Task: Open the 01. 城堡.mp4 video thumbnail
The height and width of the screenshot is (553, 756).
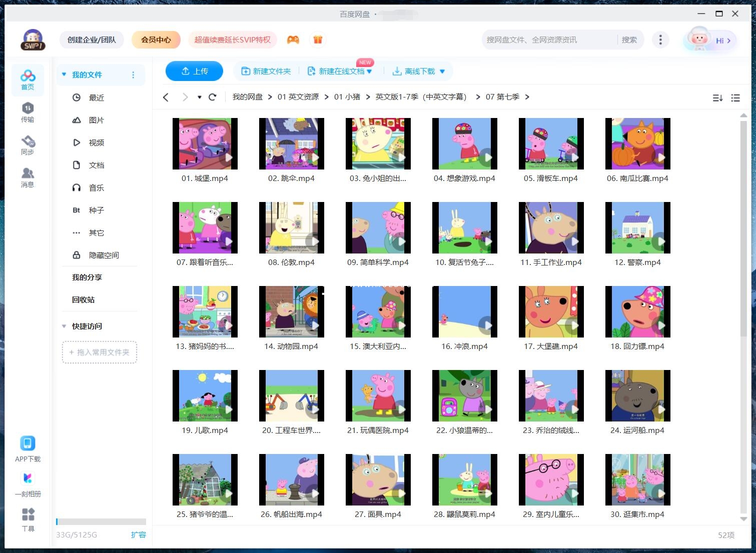Action: click(205, 143)
